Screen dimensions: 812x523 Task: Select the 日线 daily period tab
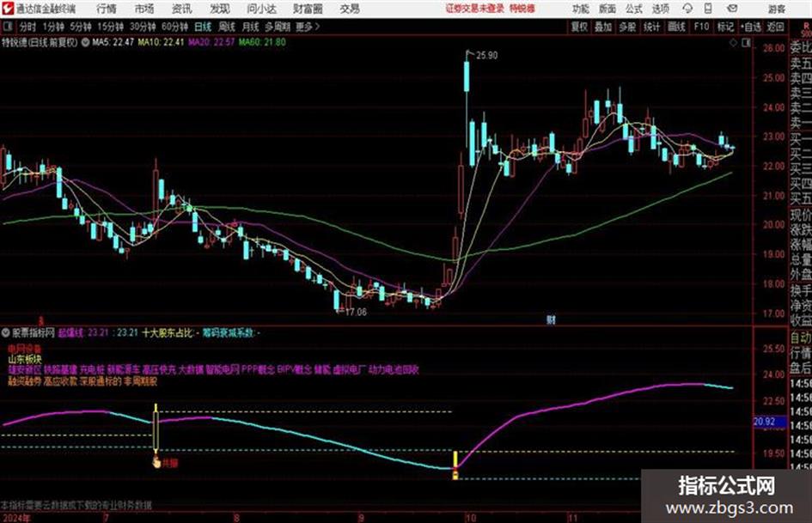[203, 27]
